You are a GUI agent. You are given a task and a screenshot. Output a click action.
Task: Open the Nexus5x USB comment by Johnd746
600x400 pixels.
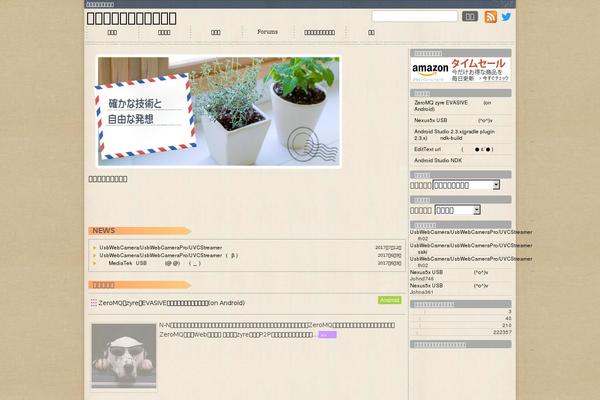pos(449,275)
